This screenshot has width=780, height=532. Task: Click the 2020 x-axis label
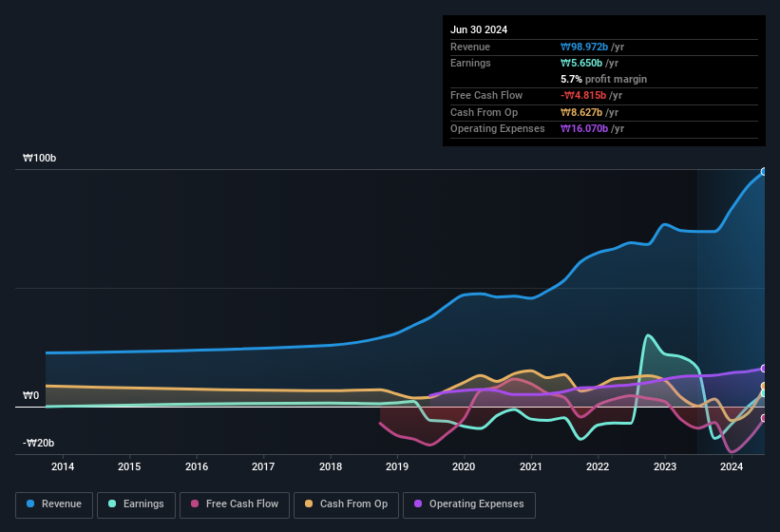click(464, 466)
